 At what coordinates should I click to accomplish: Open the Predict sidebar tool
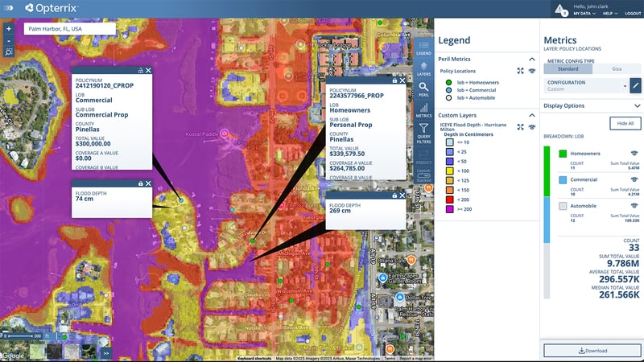(423, 156)
